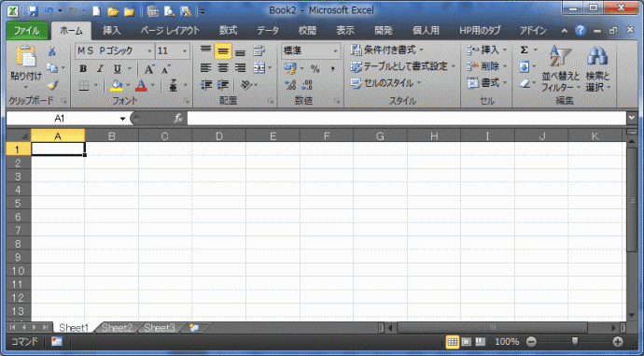Switch to the 挿入 ribbon tab
Viewport: 644px width, 356px height.
tap(112, 31)
